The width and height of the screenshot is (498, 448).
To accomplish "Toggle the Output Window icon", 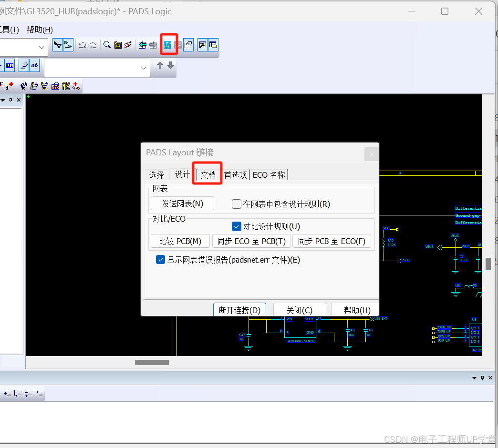I will (x=213, y=45).
